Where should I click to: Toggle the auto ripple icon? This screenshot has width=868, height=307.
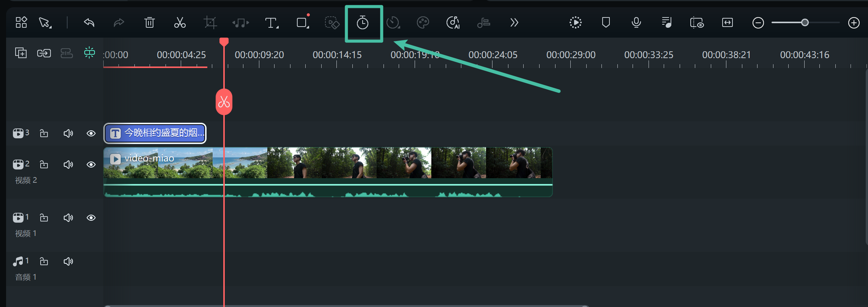[x=67, y=53]
